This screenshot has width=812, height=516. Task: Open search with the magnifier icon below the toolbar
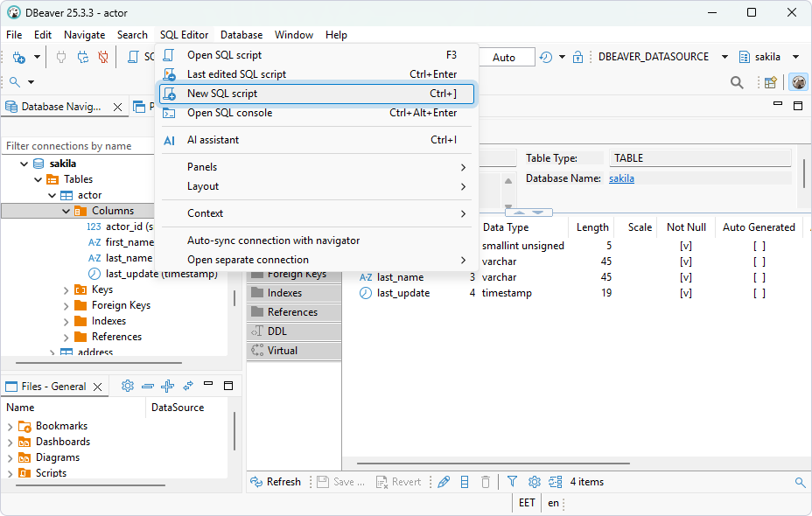16,81
